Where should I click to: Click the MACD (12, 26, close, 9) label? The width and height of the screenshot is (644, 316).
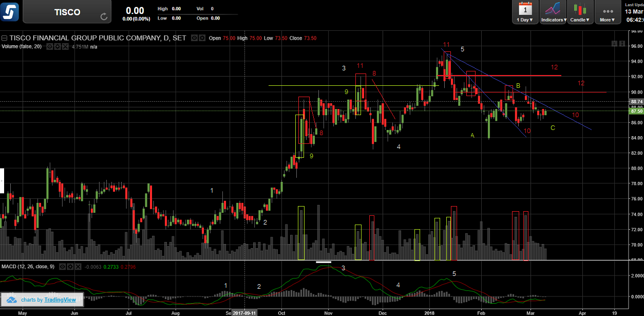pyautogui.click(x=28, y=267)
